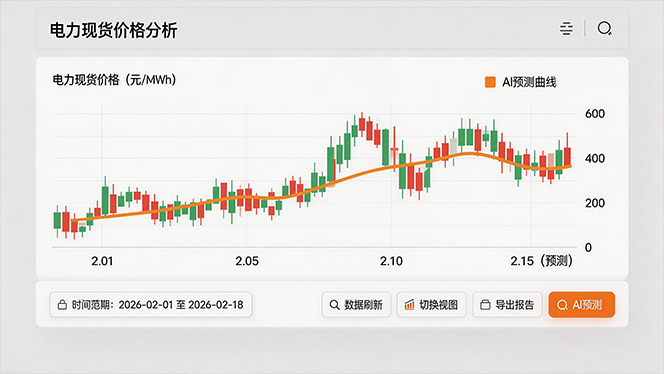The height and width of the screenshot is (374, 664).
Task: Click the 2.05 x-axis label
Action: click(x=247, y=261)
